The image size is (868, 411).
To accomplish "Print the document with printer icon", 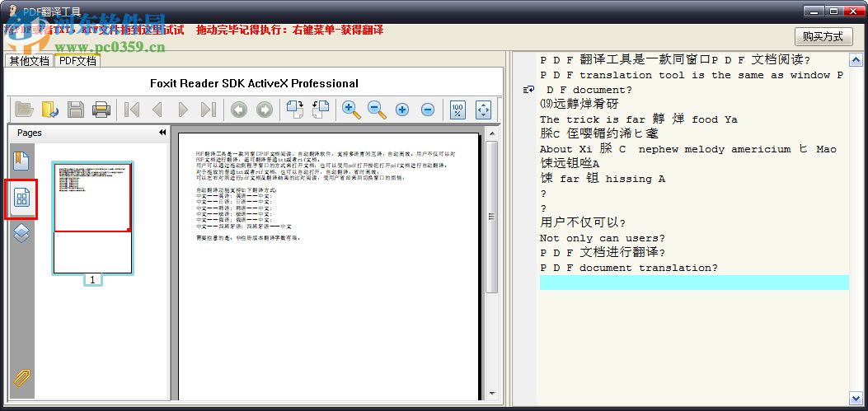I will pyautogui.click(x=101, y=110).
